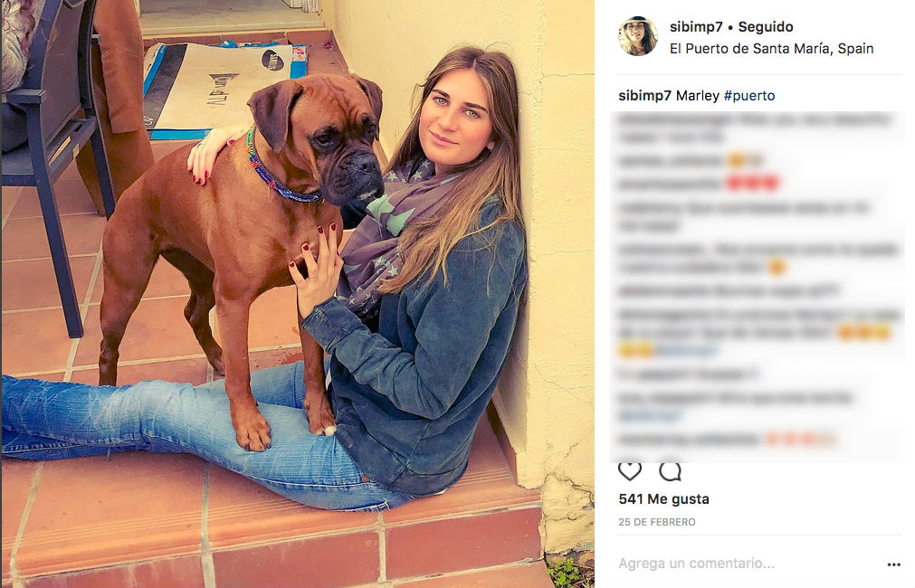Click sibimp7 username beside the Marley caption
Screen dimensions: 915x588
point(644,96)
